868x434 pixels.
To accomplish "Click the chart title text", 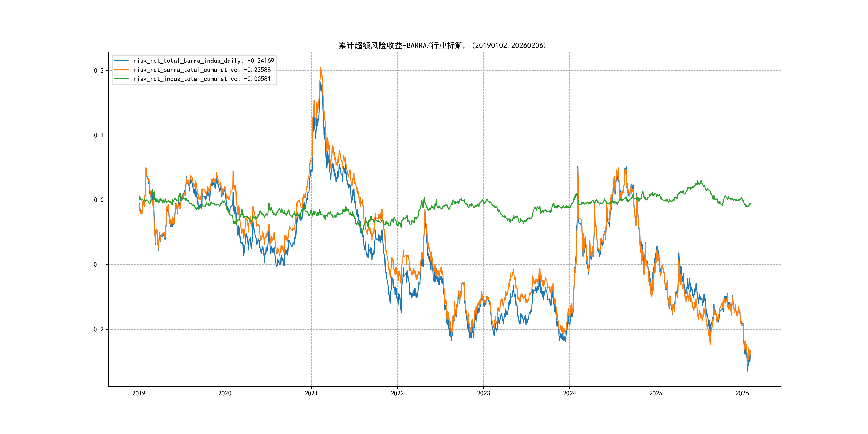I will click(442, 46).
